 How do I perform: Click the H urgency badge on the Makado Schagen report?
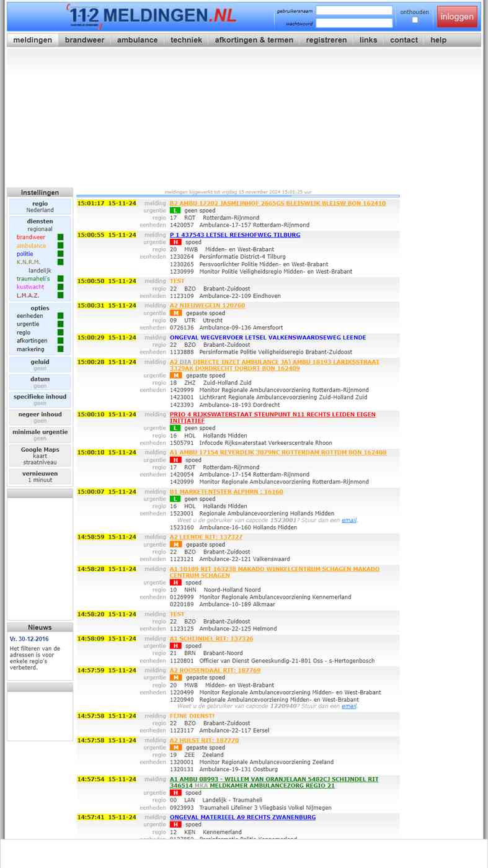tap(175, 583)
